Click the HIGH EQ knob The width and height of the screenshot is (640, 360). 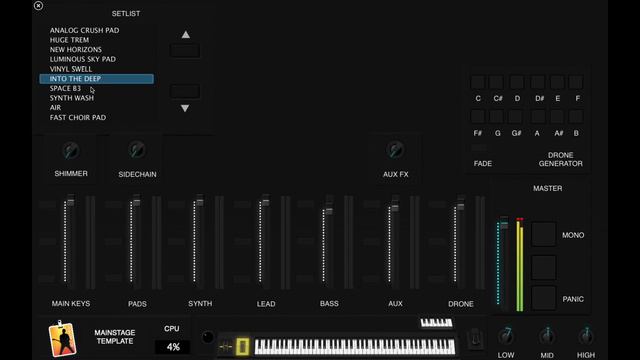[586, 336]
